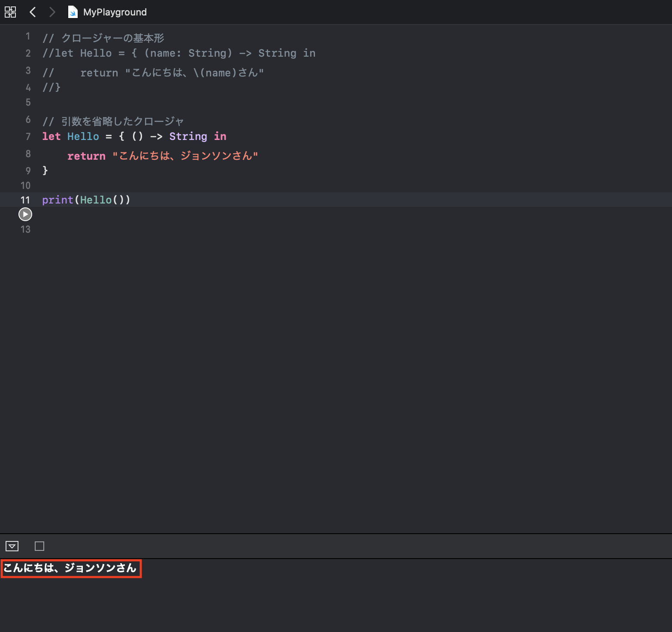Click the comment クロージャーの基本形 on line 1
The width and height of the screenshot is (672, 632).
tap(113, 38)
